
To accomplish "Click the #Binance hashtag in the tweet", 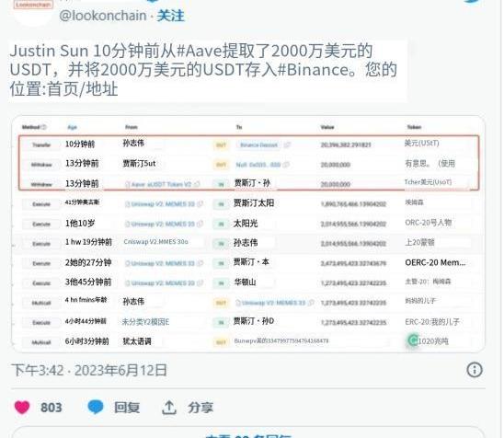I will point(313,70).
